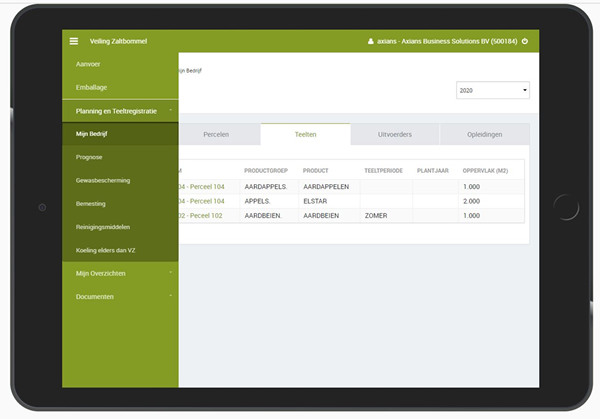Switch to the Opleidingen tab
Screen dimensions: 600x419
484,134
